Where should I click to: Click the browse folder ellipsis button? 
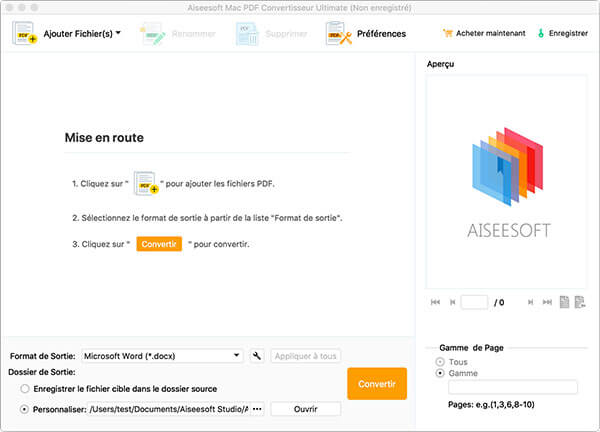[x=257, y=409]
